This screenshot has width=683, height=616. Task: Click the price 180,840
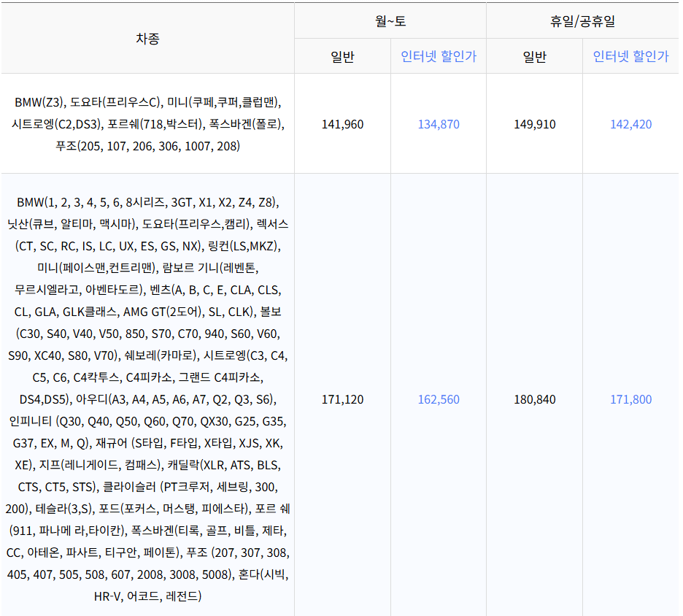533,399
